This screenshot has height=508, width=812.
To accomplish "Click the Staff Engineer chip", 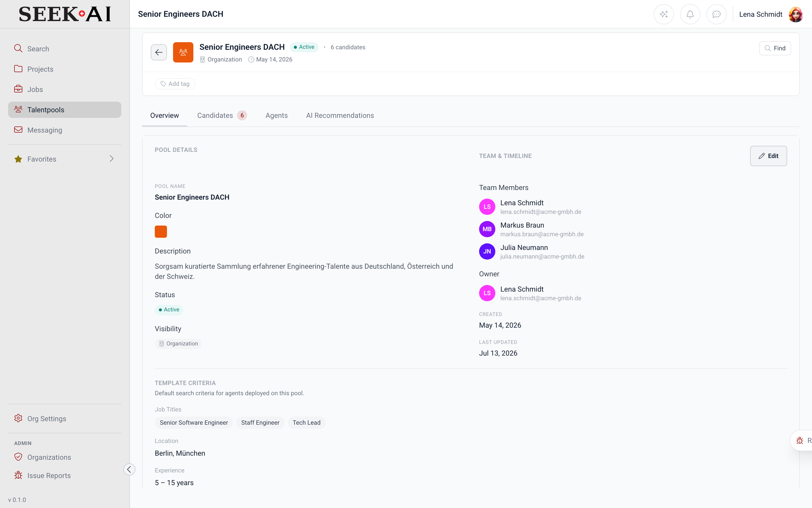I will [260, 423].
